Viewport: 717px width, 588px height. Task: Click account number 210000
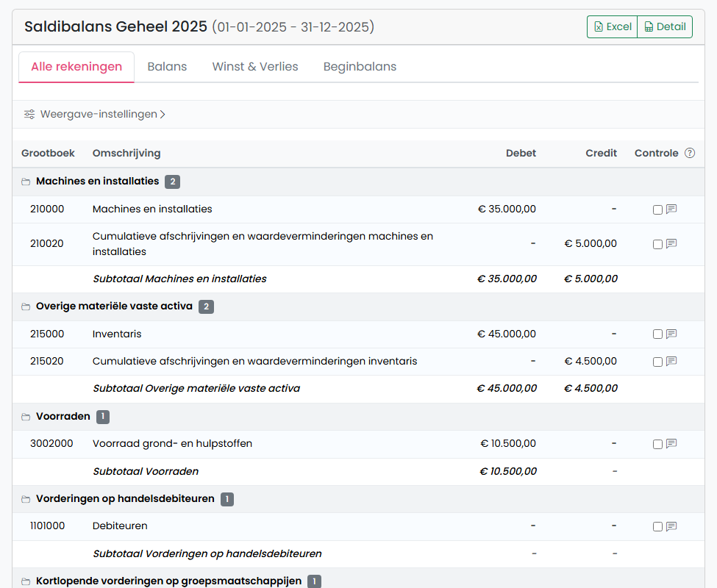(47, 209)
